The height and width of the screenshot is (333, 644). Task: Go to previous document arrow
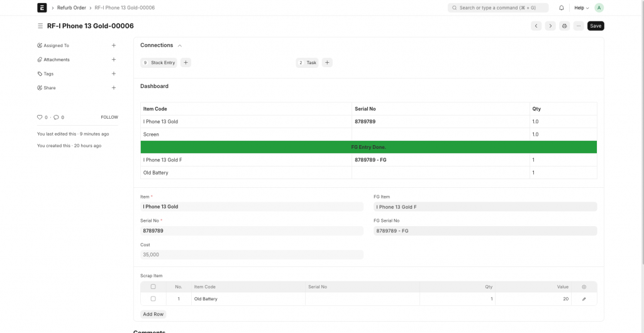(536, 26)
